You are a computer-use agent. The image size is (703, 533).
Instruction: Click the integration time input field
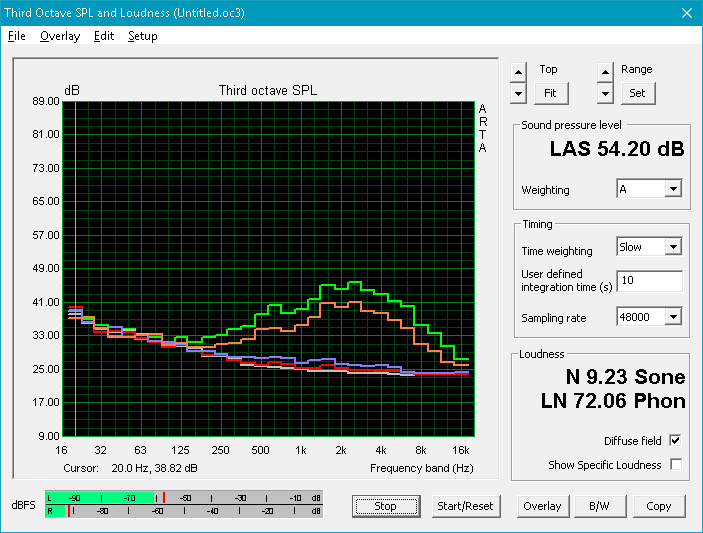(x=649, y=281)
